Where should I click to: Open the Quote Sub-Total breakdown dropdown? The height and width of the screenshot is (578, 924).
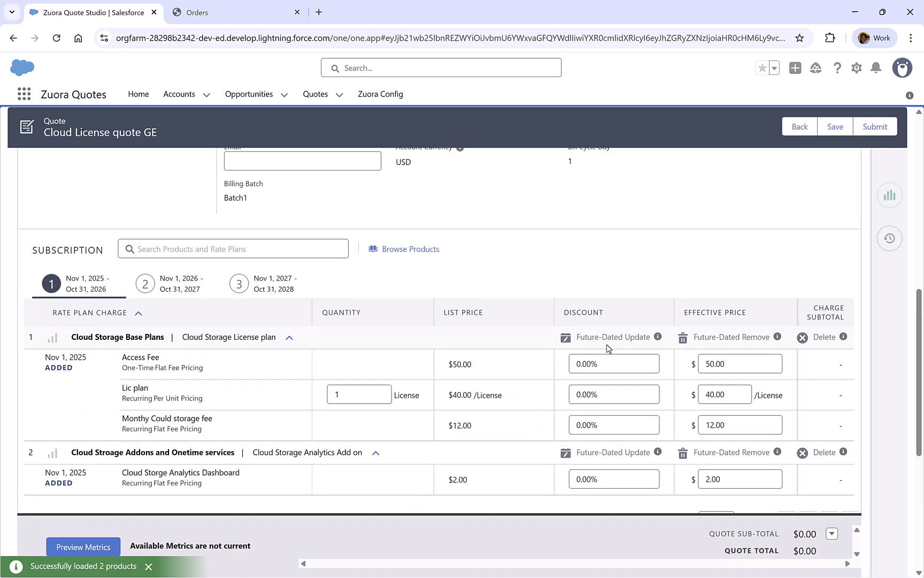832,534
